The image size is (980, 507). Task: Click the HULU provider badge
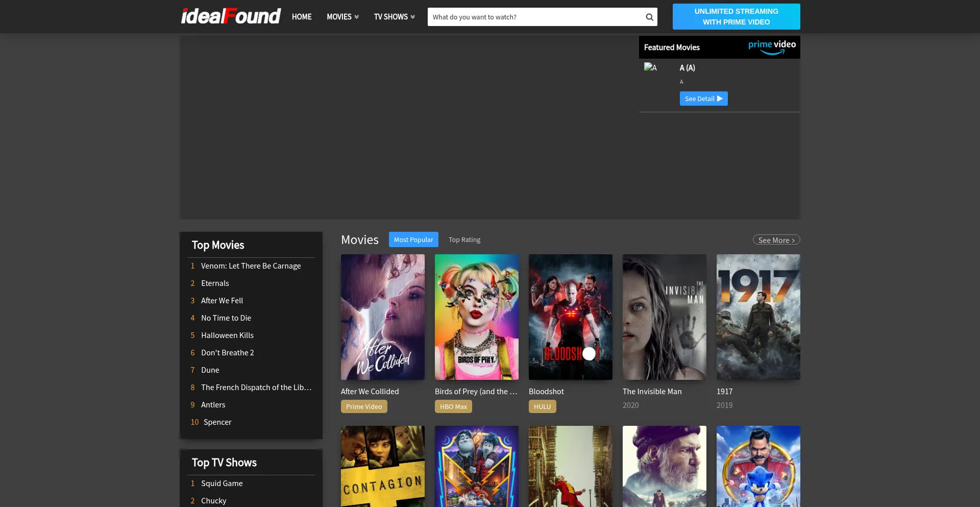tap(542, 406)
